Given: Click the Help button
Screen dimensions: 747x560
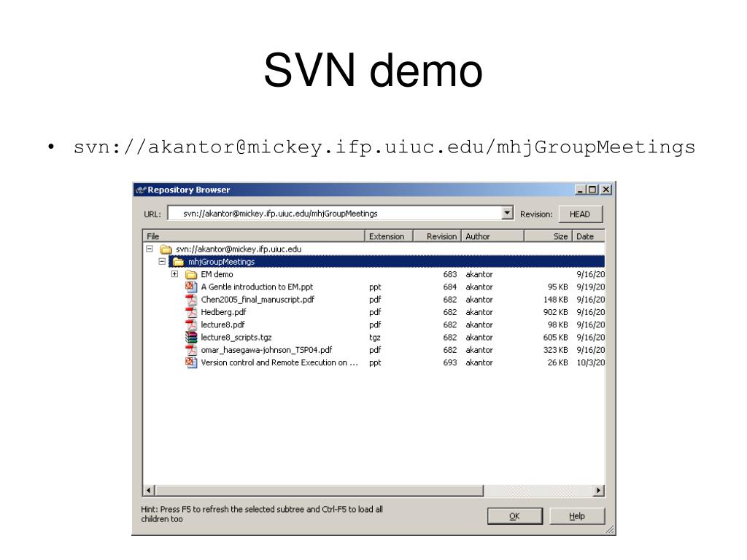Looking at the screenshot, I should coord(577,516).
